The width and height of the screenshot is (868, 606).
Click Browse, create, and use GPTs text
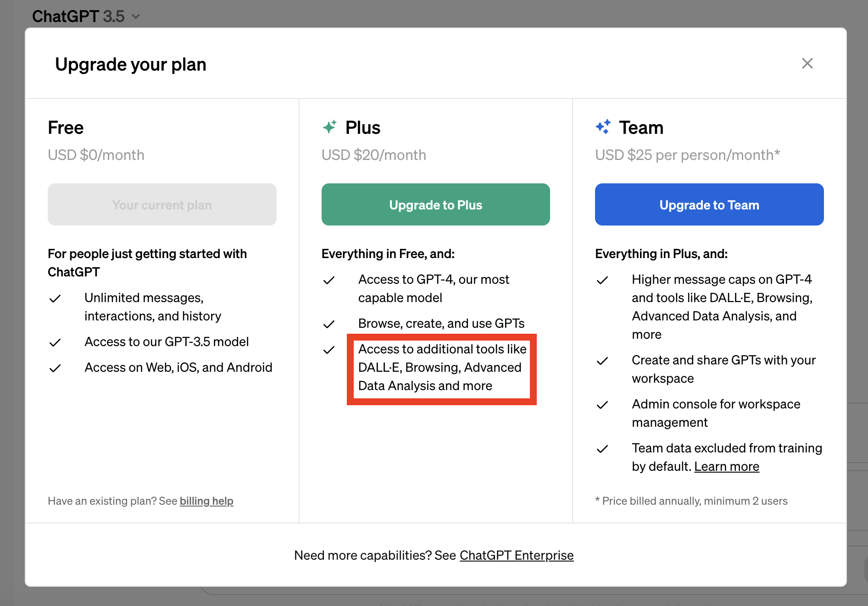point(441,324)
